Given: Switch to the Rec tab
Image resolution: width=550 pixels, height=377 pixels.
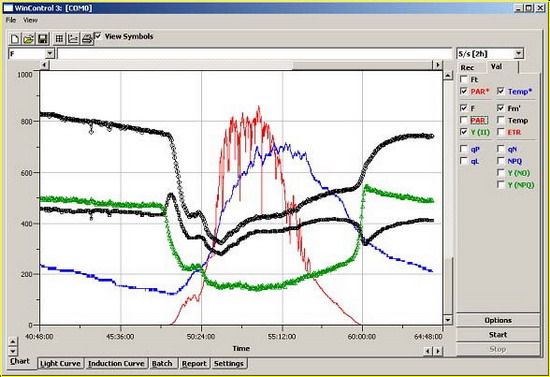Looking at the screenshot, I should point(467,68).
